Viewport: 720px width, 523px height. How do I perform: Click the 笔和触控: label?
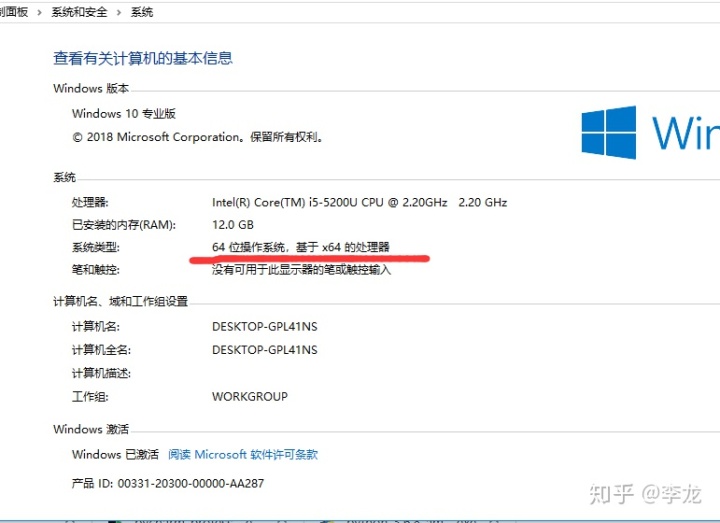[x=96, y=270]
